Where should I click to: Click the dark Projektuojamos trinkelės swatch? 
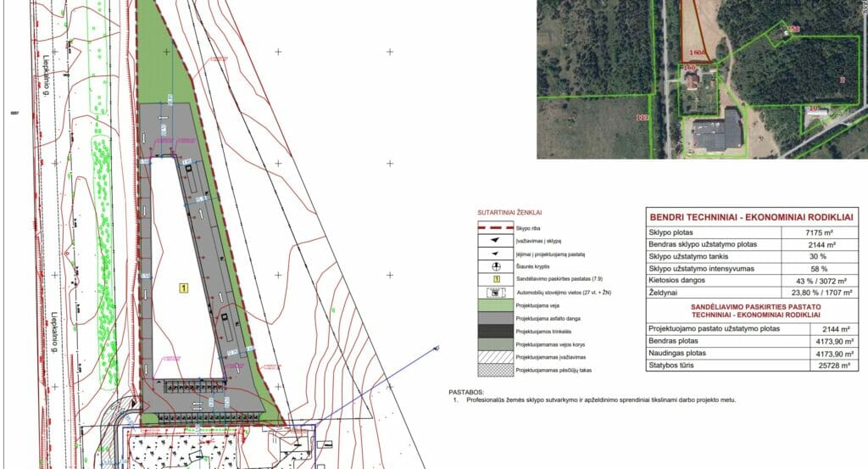pos(495,331)
